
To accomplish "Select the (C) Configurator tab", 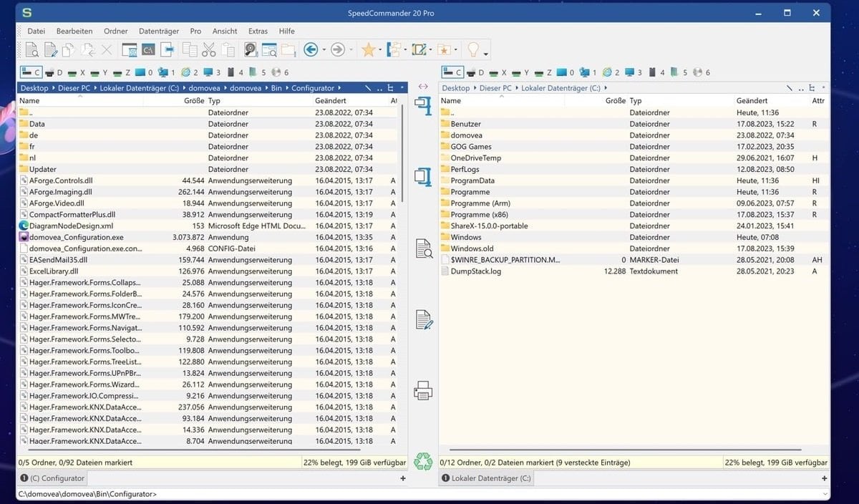I will 52,478.
